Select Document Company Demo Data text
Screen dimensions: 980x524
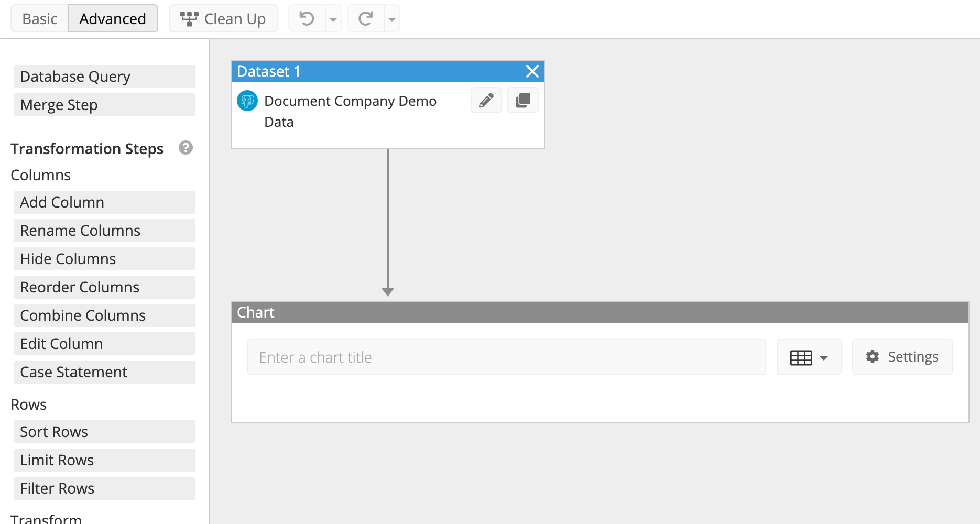350,111
